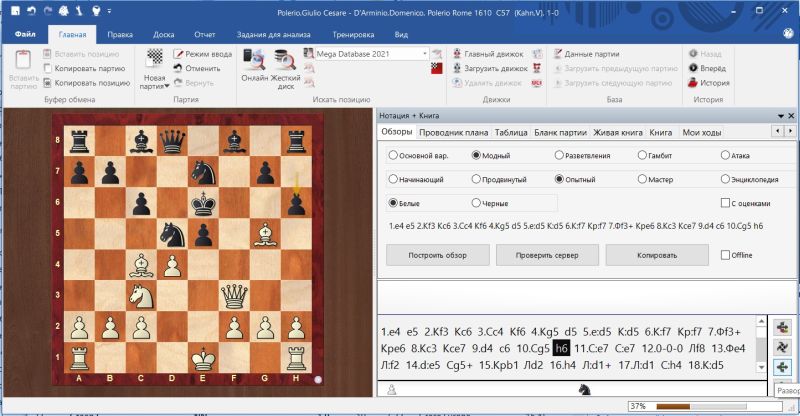Screen dimensions: 800x416
Task: Click the Новая партия board icon
Action: [154, 59]
